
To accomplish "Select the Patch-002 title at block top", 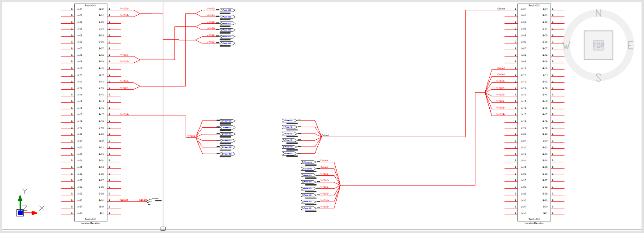I will click(x=534, y=5).
